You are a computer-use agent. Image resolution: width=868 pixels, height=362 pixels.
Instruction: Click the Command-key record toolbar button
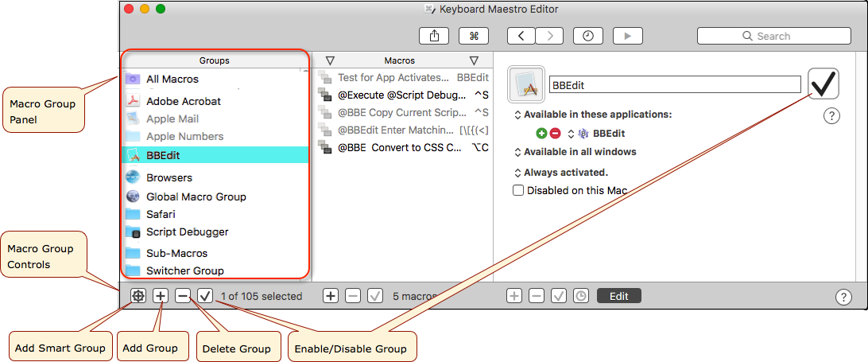474,36
